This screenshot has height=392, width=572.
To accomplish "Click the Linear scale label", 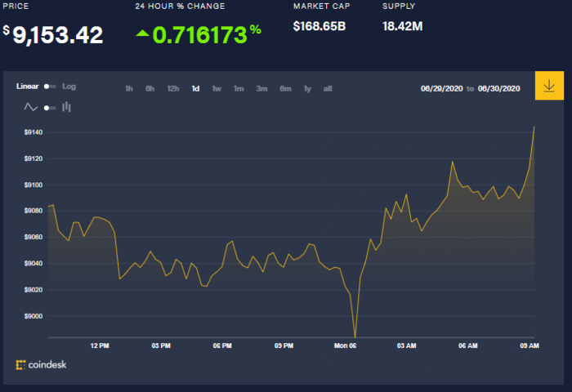I will [x=28, y=87].
